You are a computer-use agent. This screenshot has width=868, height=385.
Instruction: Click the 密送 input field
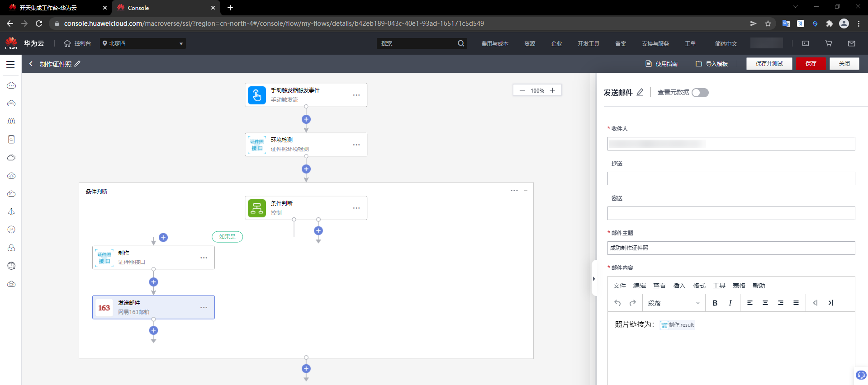point(731,213)
